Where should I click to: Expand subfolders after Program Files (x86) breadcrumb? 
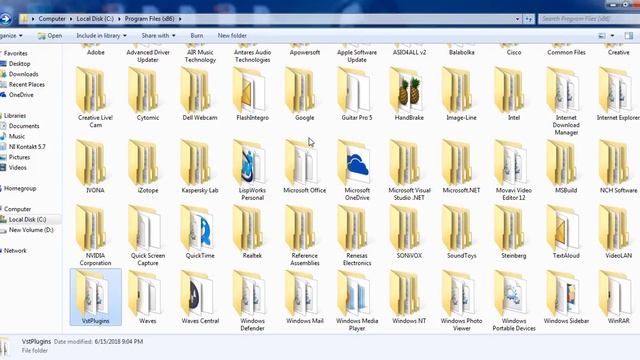(x=180, y=19)
